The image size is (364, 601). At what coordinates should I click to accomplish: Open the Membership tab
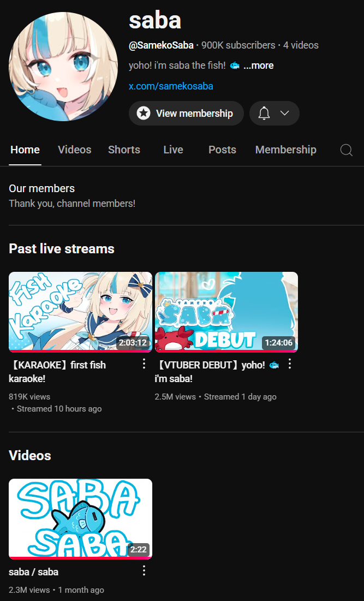click(286, 150)
